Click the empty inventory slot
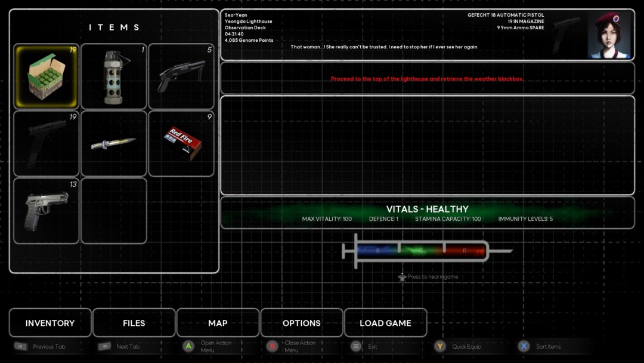The height and width of the screenshot is (363, 644). tap(114, 211)
